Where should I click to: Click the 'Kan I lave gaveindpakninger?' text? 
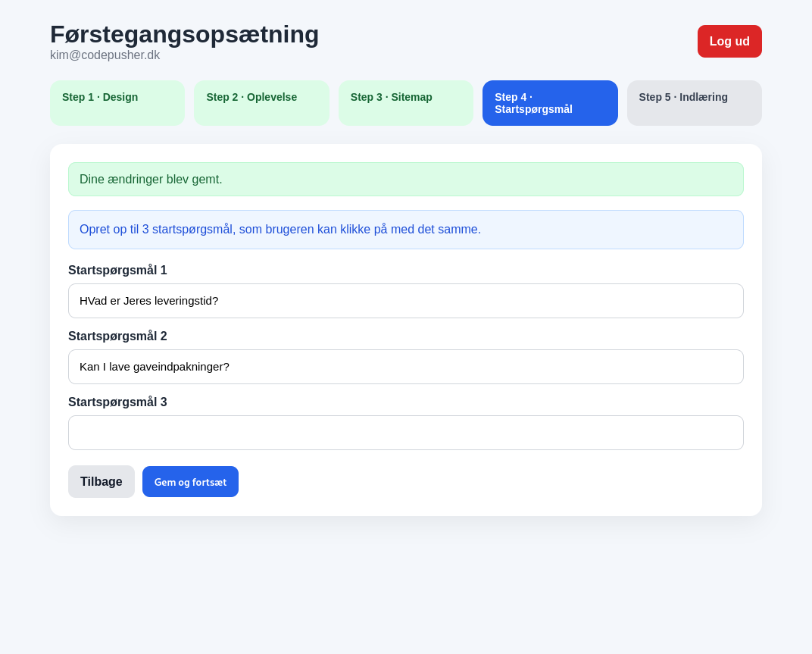155,367
